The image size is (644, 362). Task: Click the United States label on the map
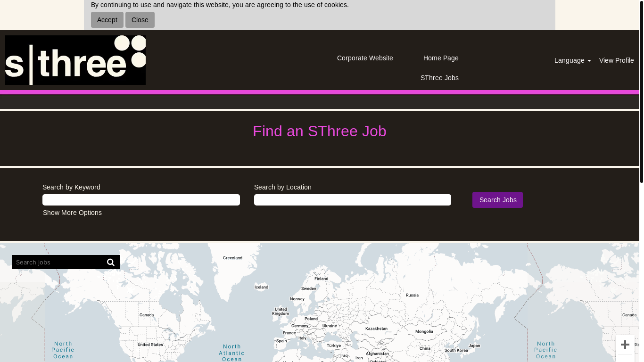tap(150, 345)
